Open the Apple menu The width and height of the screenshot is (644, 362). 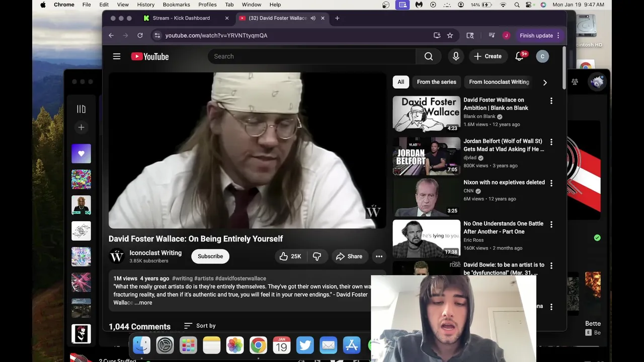click(43, 5)
